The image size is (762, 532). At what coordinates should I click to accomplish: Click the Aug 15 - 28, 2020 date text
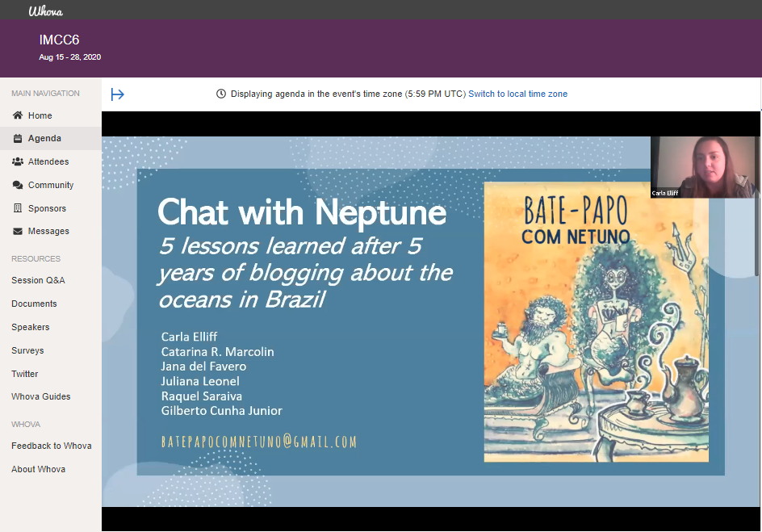[x=70, y=57]
